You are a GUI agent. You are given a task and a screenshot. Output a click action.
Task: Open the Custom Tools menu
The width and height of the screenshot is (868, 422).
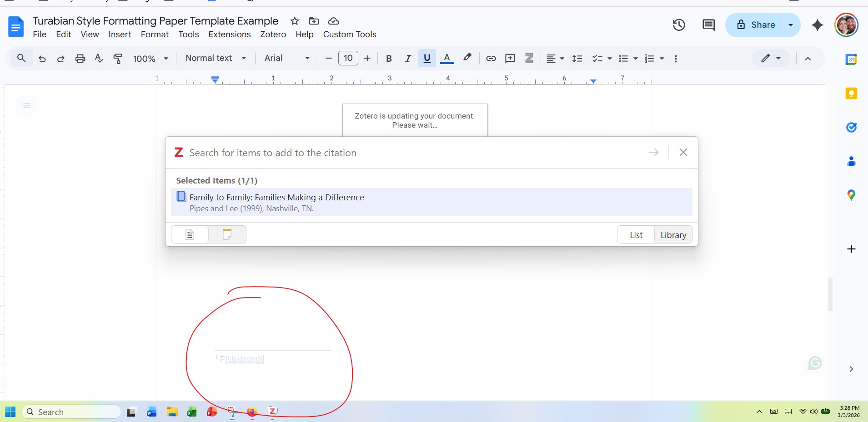click(x=350, y=35)
